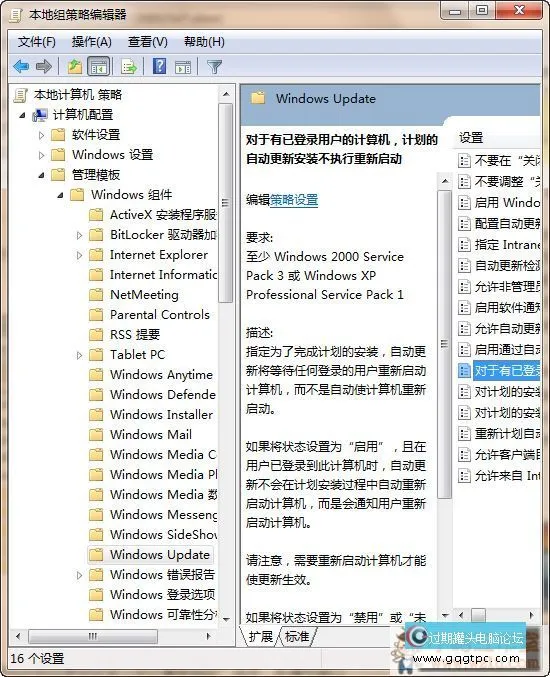Click the tree pane vertical scrollbar thumb

point(225,203)
